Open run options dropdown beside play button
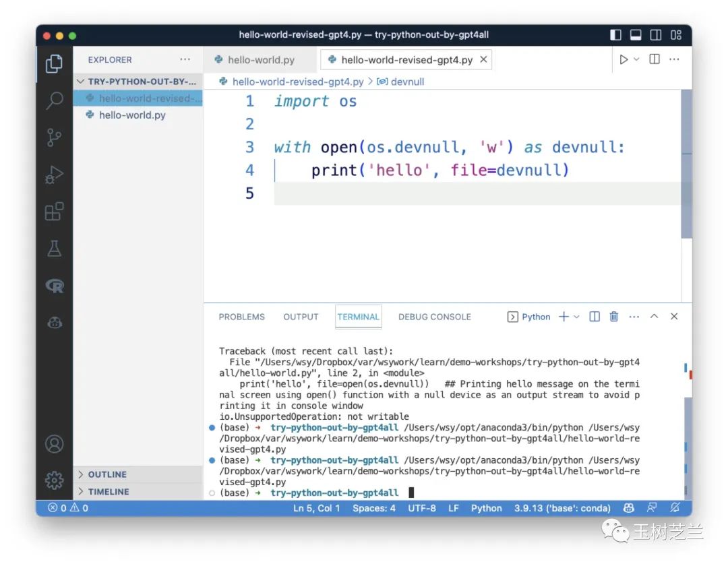728x564 pixels. [x=636, y=59]
